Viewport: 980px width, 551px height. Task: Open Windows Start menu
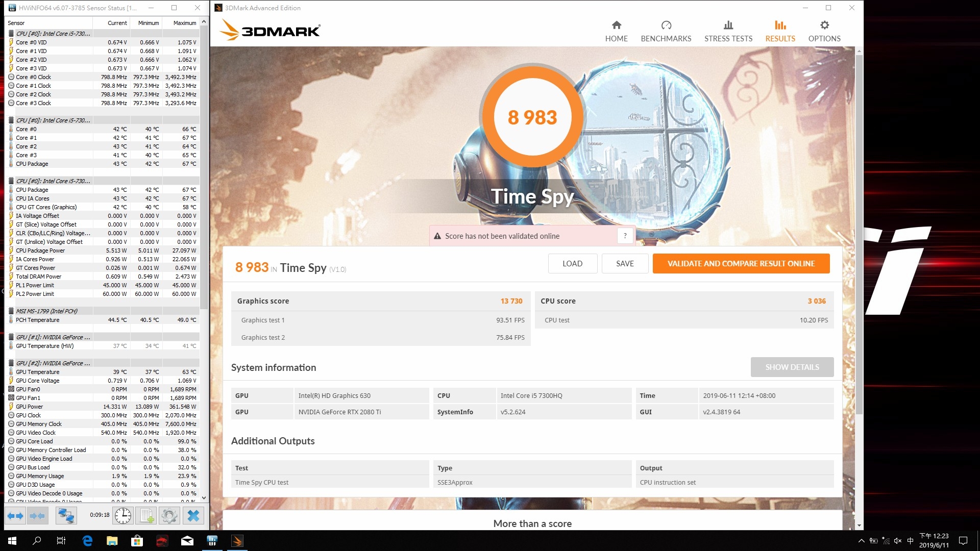12,541
